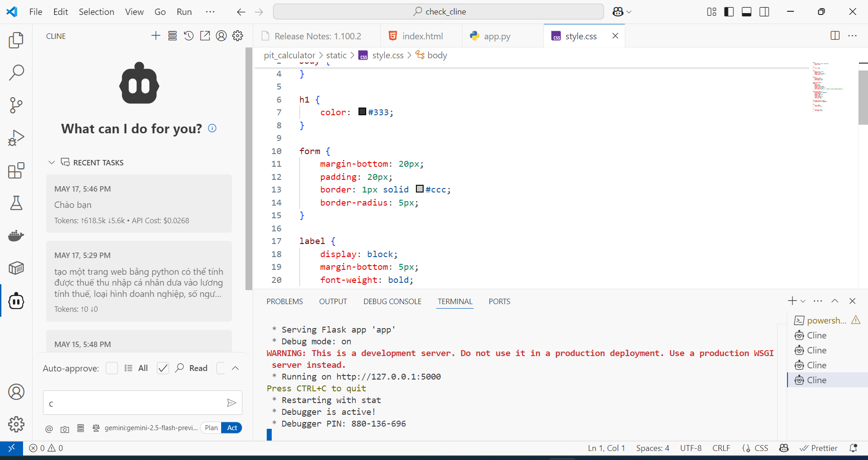Open MCP Servers from Cline header
Screen dimensions: 868x460
tap(172, 36)
